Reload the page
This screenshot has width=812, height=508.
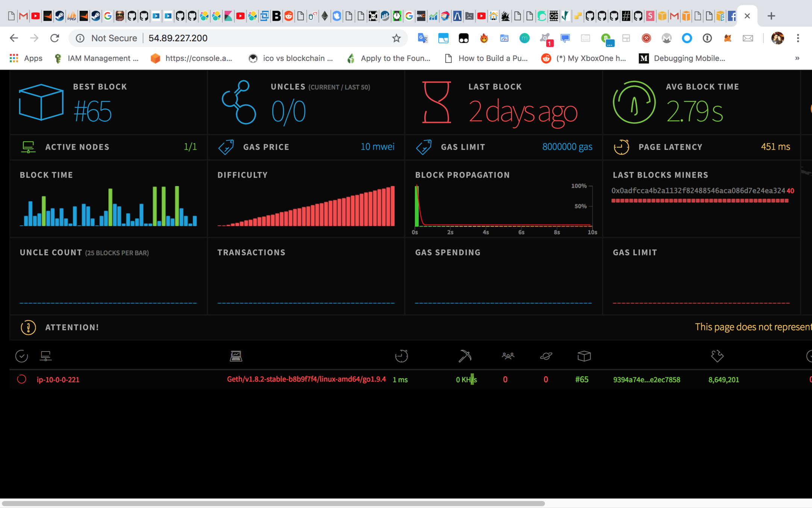[55, 38]
